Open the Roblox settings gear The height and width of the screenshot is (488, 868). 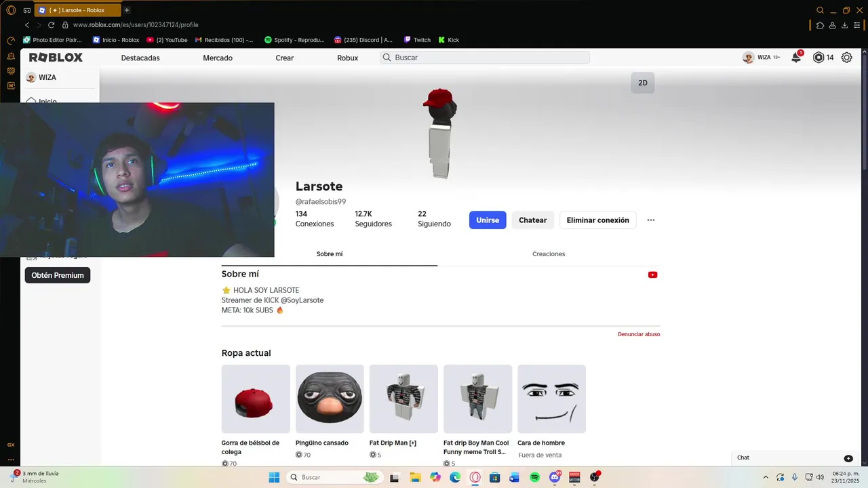click(847, 58)
